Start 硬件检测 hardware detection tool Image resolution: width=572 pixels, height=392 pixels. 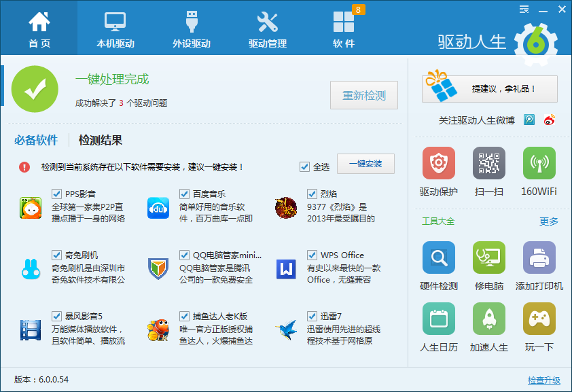coord(438,257)
